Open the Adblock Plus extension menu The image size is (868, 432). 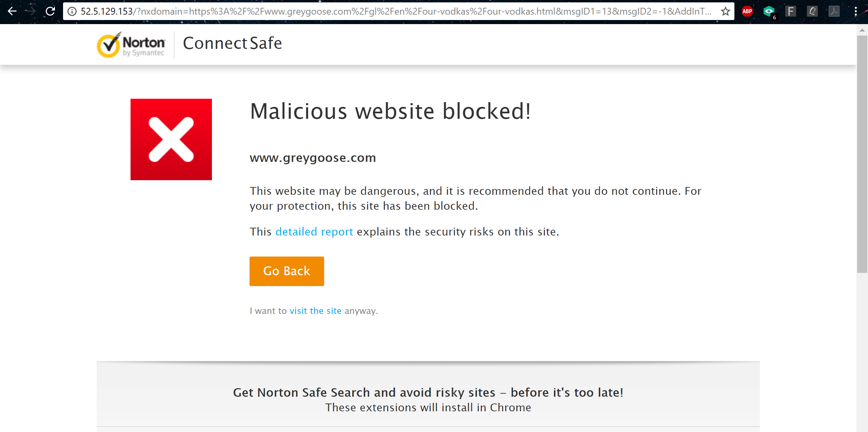tap(747, 11)
